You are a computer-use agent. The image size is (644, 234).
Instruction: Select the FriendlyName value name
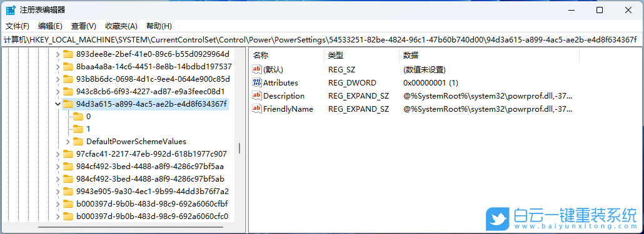point(288,109)
